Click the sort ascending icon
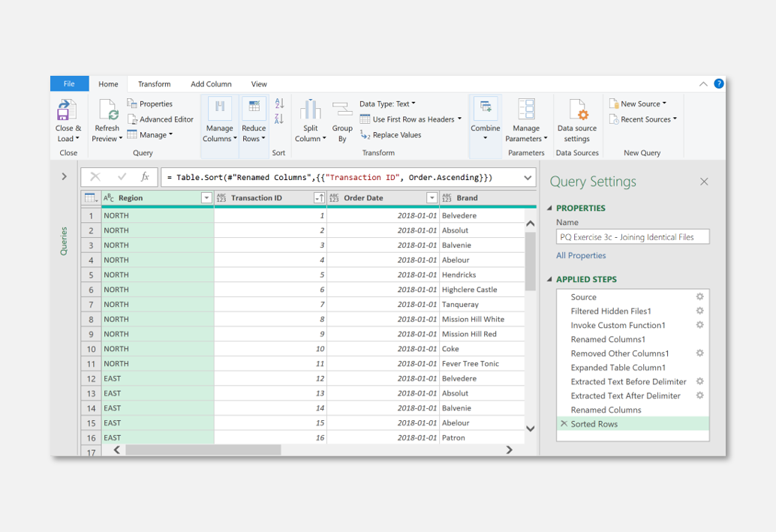This screenshot has height=532, width=776. pyautogui.click(x=279, y=104)
